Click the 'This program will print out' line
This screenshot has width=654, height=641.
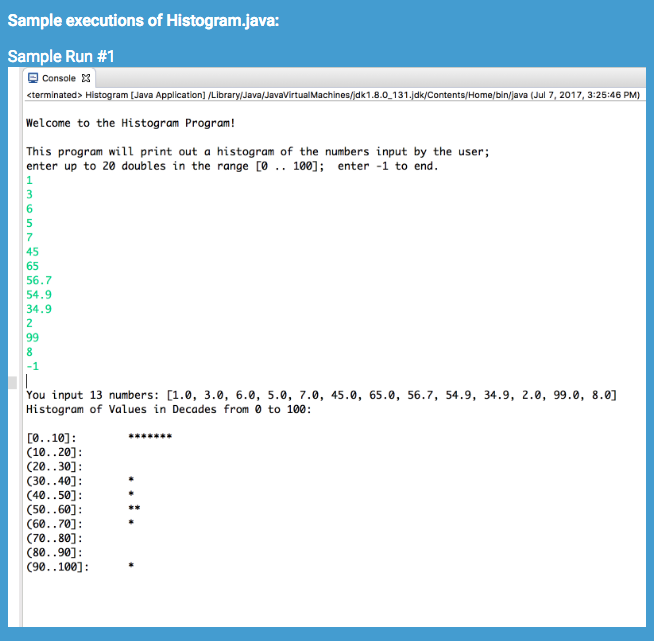point(257,151)
